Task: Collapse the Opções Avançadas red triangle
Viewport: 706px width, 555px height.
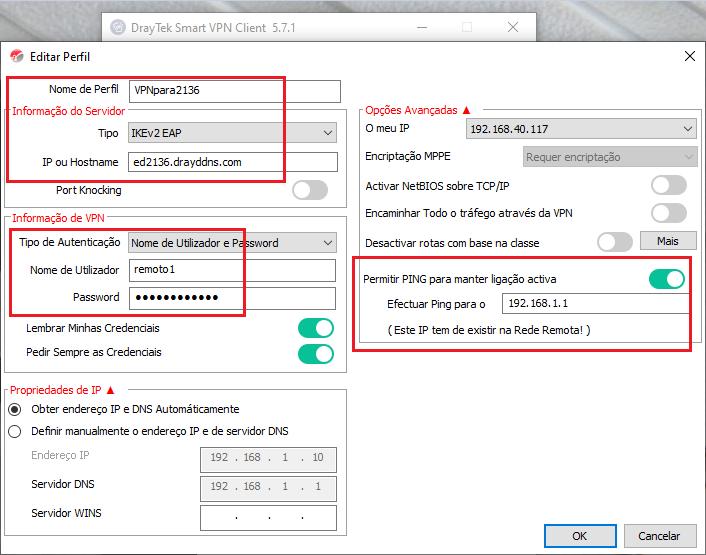Action: [x=465, y=110]
